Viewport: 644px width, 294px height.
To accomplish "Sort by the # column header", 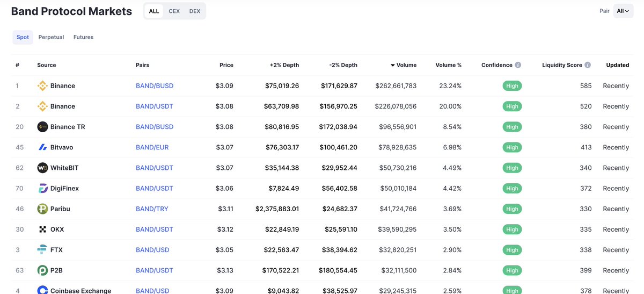I will [x=18, y=65].
